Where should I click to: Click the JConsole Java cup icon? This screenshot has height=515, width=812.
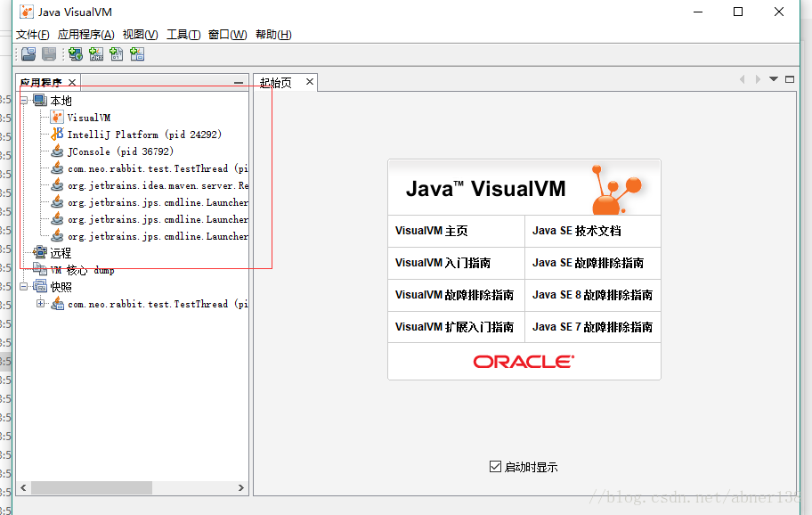pos(57,151)
